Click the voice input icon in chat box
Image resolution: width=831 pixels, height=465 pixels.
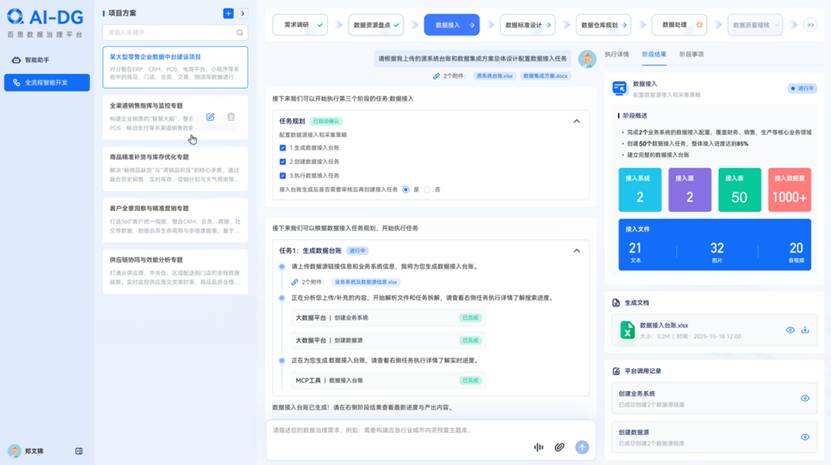[540, 447]
